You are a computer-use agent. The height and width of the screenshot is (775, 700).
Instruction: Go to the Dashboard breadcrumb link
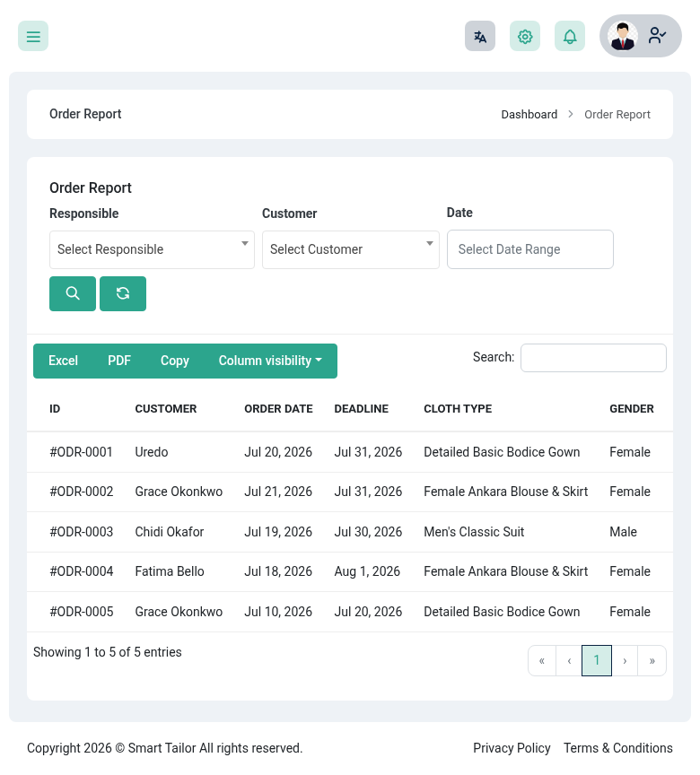click(529, 115)
